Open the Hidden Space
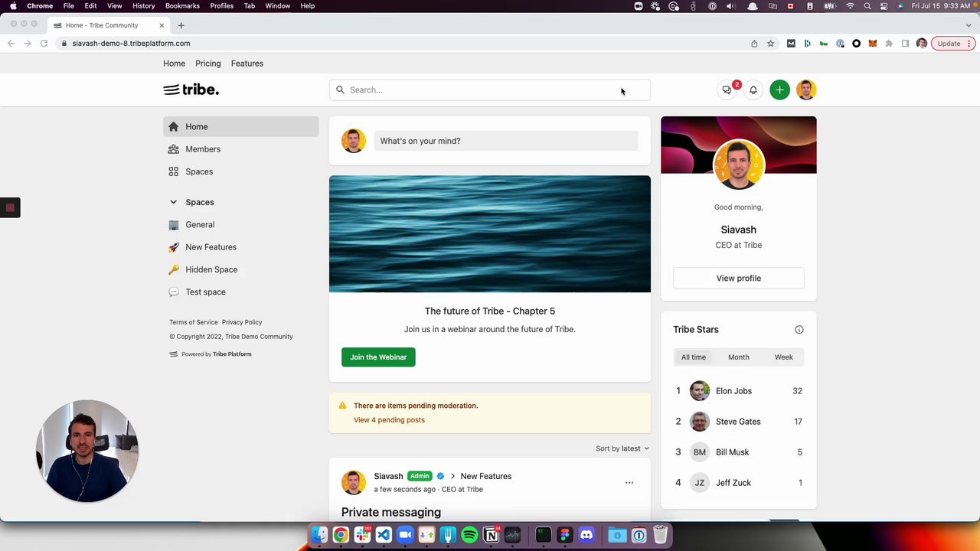The width and height of the screenshot is (980, 551). [x=241, y=269]
